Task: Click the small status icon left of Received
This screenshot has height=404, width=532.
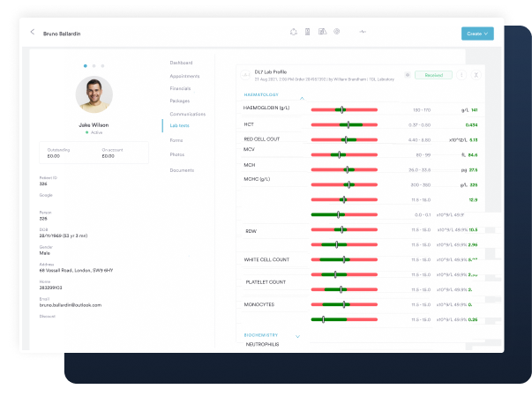Action: (407, 75)
